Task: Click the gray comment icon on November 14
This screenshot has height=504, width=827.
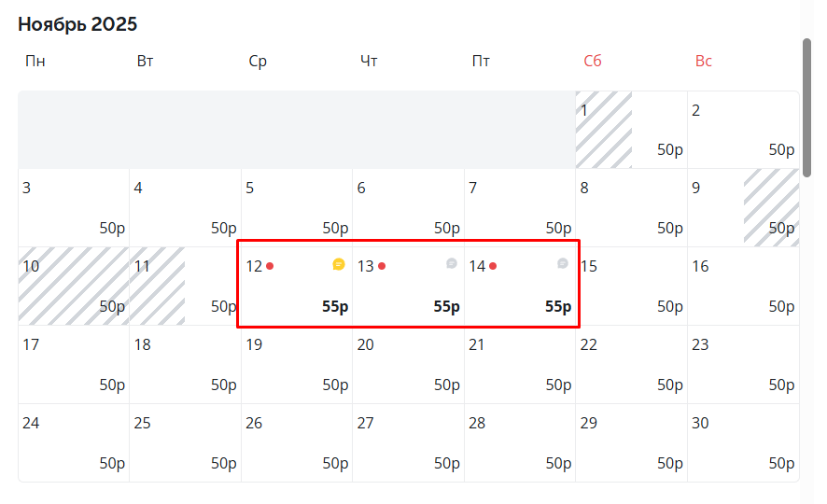Action: (x=563, y=264)
